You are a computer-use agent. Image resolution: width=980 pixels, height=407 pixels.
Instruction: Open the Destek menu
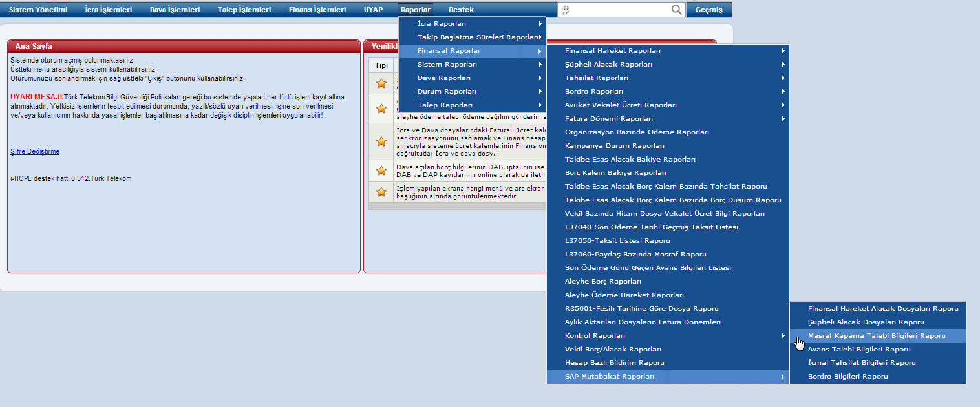pyautogui.click(x=461, y=10)
